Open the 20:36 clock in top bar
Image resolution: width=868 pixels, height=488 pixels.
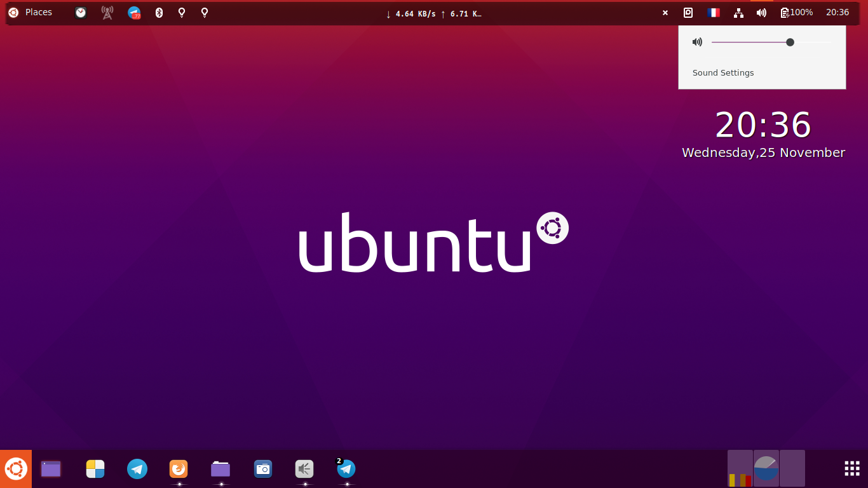tap(837, 12)
